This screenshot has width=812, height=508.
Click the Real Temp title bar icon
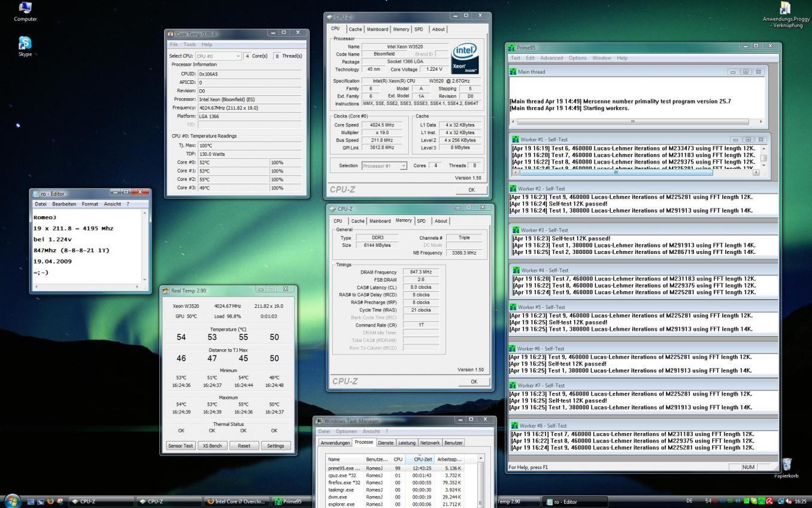click(x=166, y=290)
